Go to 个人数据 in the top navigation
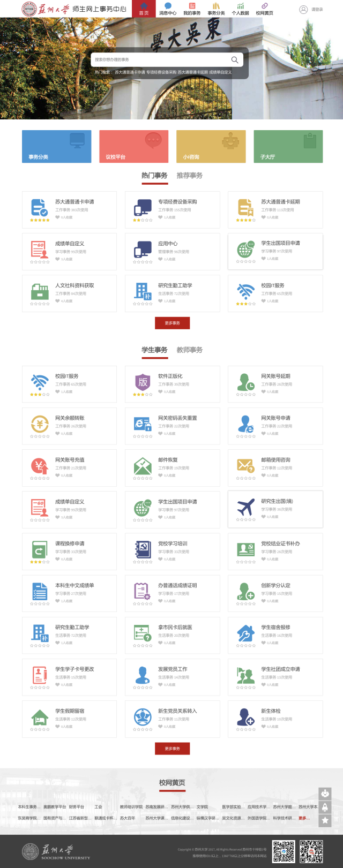 pyautogui.click(x=240, y=9)
